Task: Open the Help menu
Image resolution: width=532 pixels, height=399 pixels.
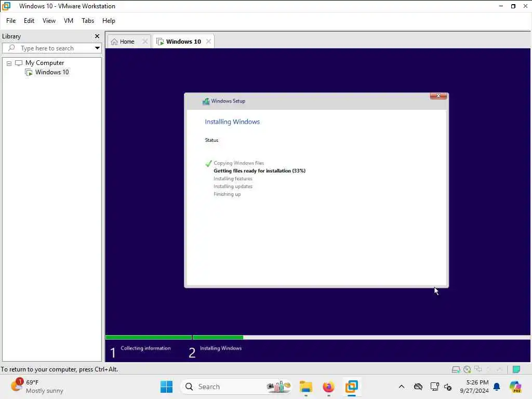Action: [109, 21]
